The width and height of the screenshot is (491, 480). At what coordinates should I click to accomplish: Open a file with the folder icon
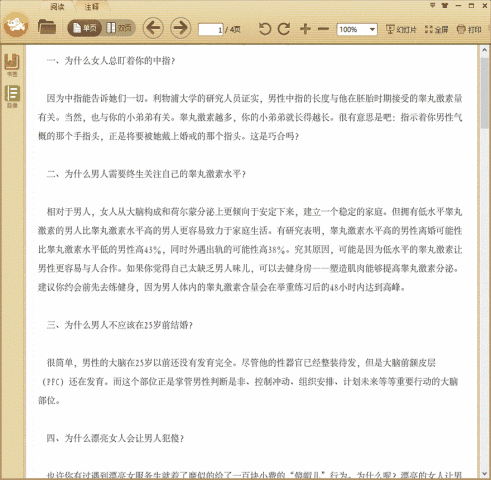[47, 27]
